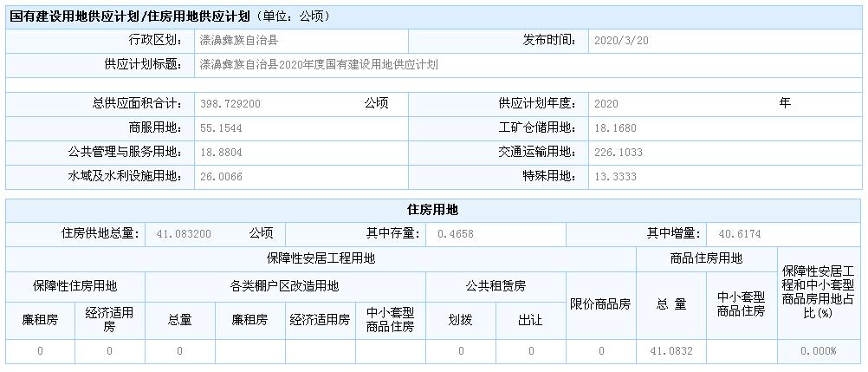868x372 pixels.
Task: Select the 水域及水利设施用地 label
Action: 125,176
